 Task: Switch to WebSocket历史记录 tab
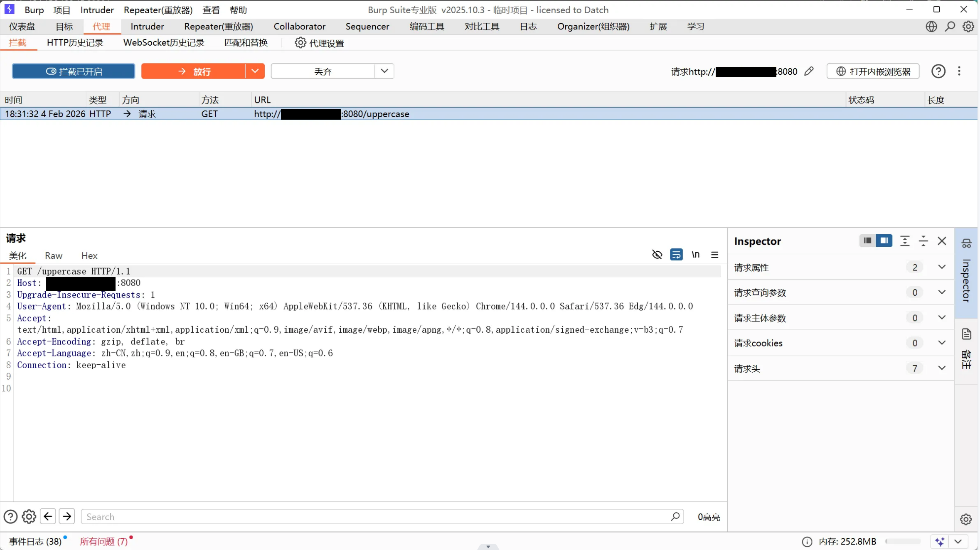click(164, 43)
